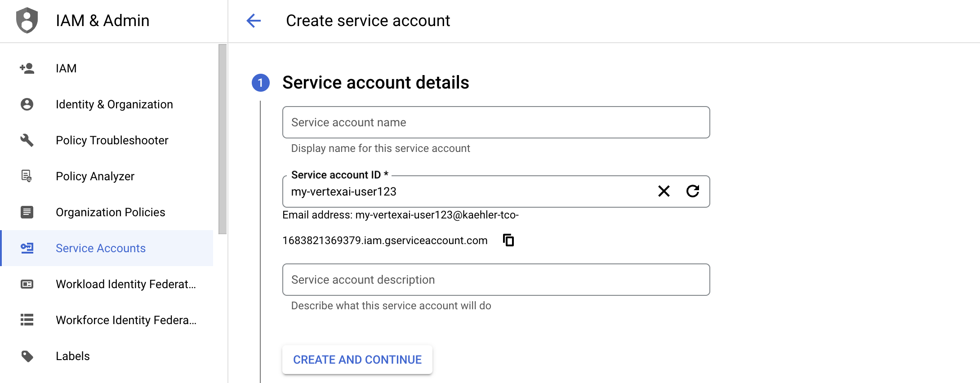
Task: Open Workforce Identity Federation
Action: pos(107,320)
